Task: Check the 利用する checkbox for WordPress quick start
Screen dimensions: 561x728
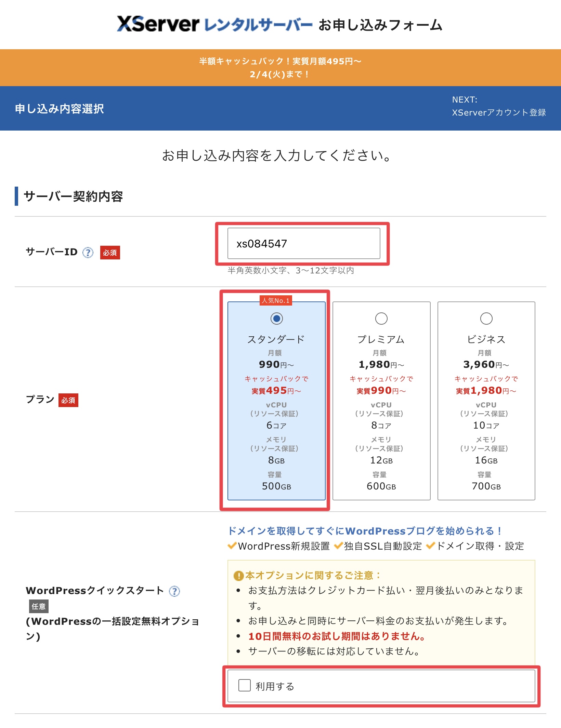Action: (244, 685)
